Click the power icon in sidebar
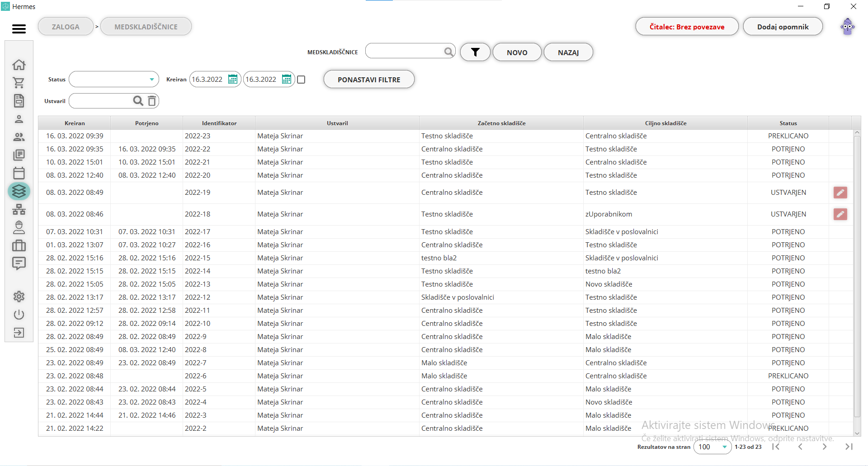The image size is (868, 466). [19, 315]
